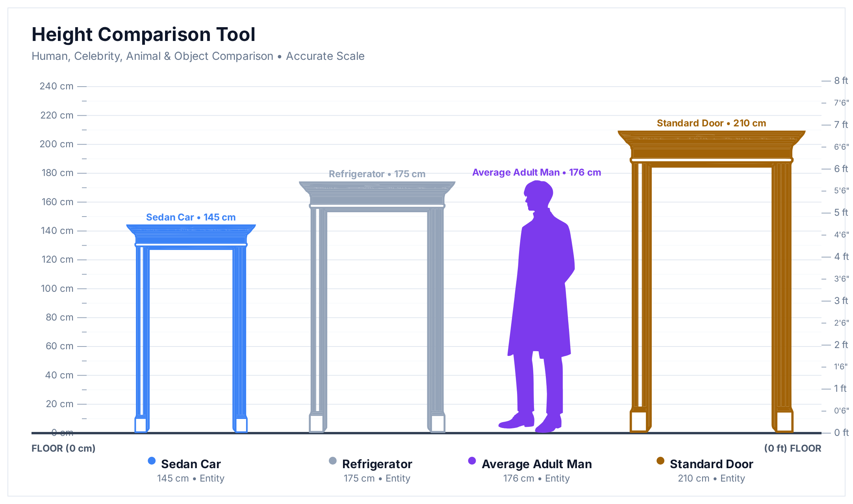This screenshot has height=504, width=853.
Task: Click the 40 cm axis label
Action: pos(59,375)
